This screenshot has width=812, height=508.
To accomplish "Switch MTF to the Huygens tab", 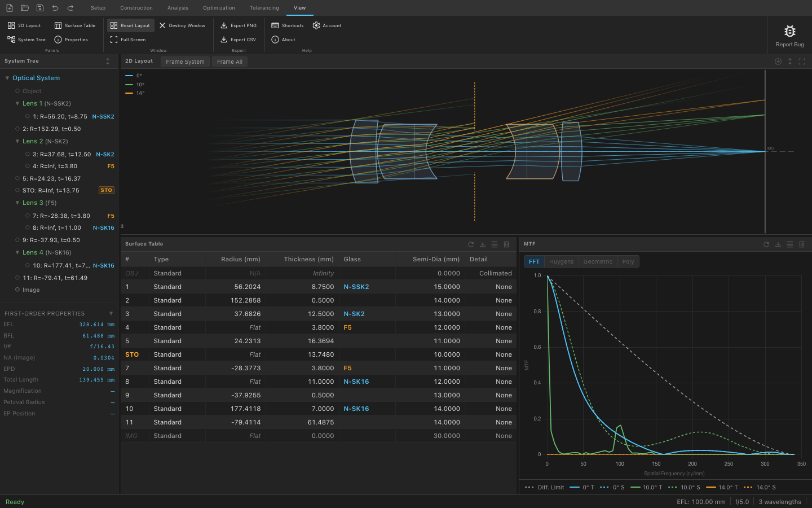I will coord(561,261).
